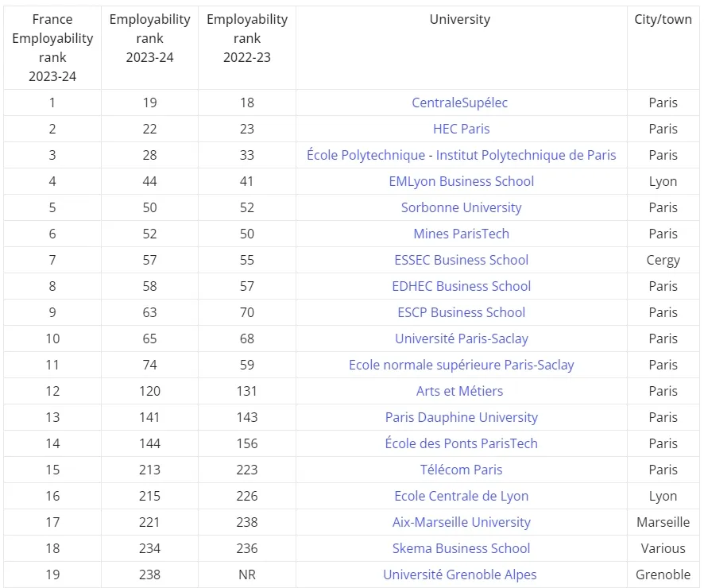Viewport: 704px width, 588px height.
Task: Open Ecole normale supérieure Paris-Saclay link
Action: click(x=461, y=365)
